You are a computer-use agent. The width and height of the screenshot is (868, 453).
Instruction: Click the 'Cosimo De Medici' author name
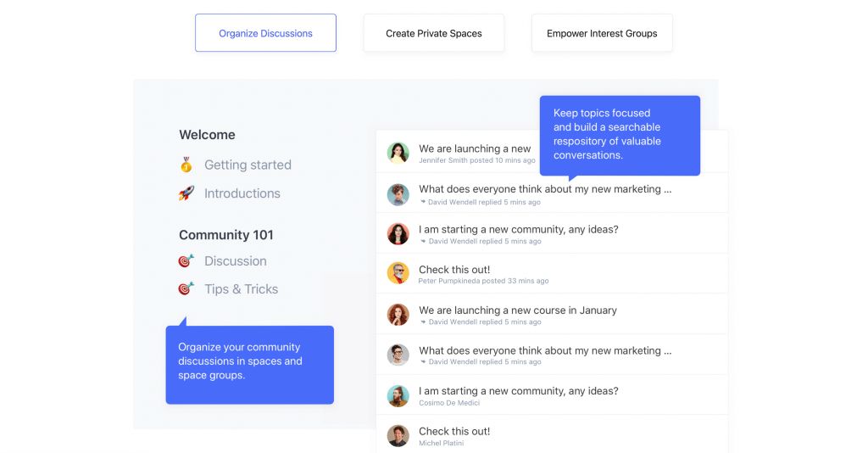click(449, 403)
